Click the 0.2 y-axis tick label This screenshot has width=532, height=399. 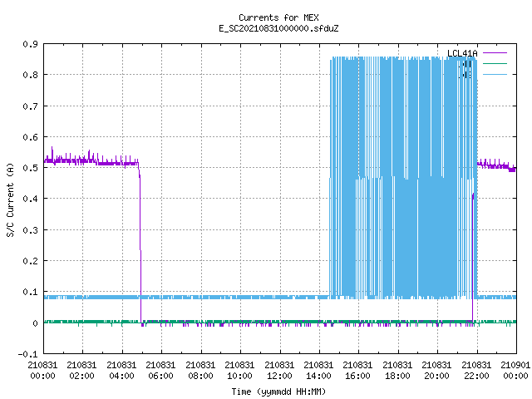click(31, 261)
